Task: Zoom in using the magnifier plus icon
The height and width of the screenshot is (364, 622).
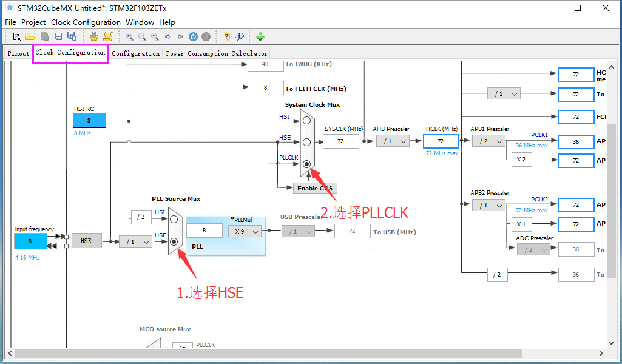Action: (x=129, y=37)
